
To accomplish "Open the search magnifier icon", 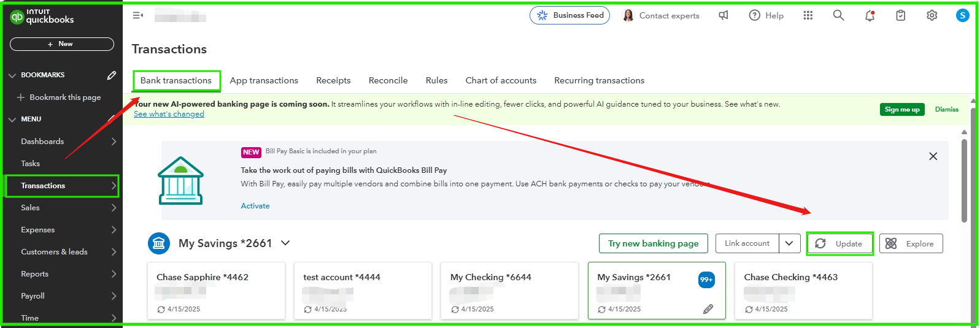I will pos(838,15).
